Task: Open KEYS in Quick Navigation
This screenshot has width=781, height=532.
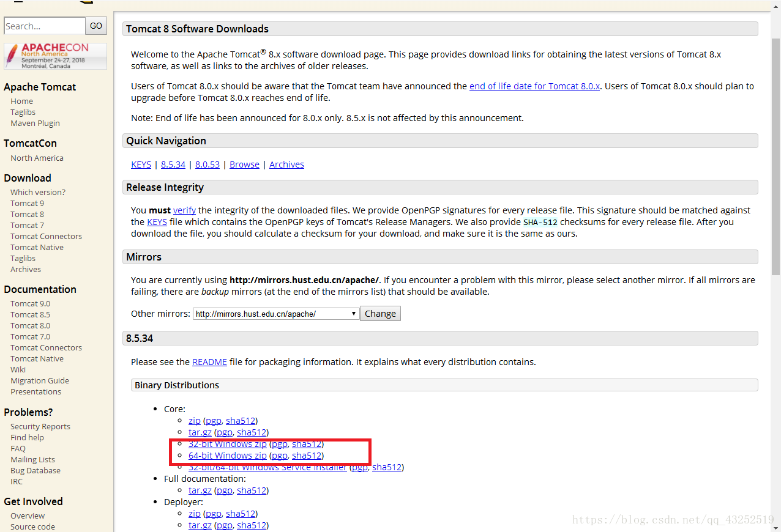Action: coord(141,164)
